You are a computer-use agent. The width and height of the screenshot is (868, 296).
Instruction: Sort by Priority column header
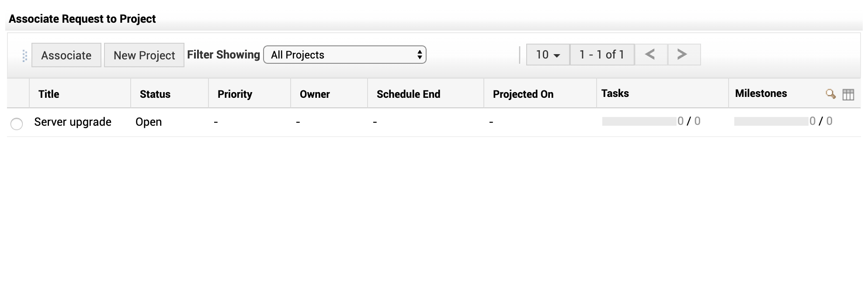[x=235, y=94]
